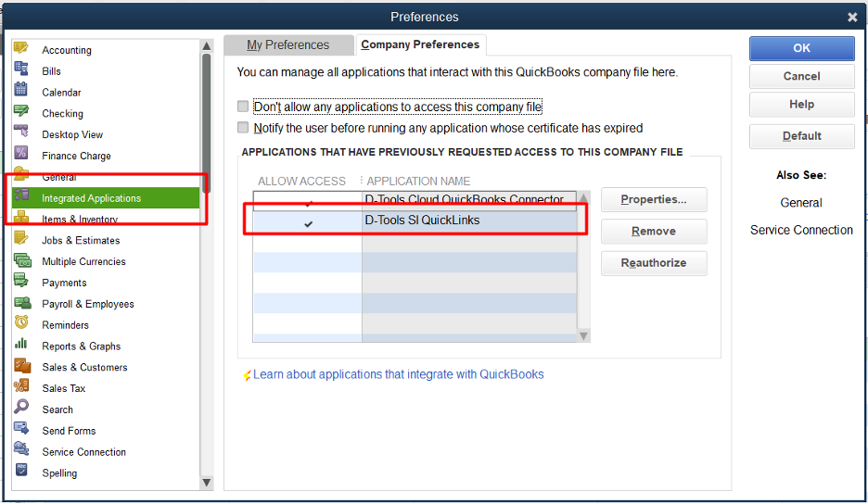Click the Spelling category icon

21,471
